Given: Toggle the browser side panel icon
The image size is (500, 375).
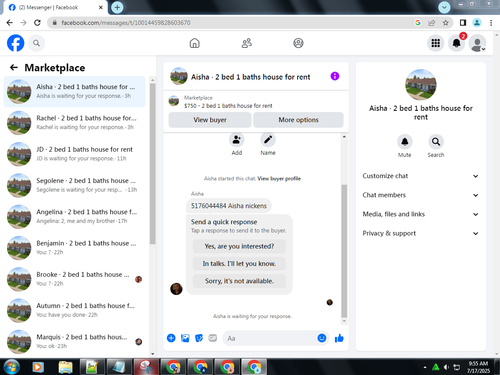Looking at the screenshot, I should click(x=463, y=23).
